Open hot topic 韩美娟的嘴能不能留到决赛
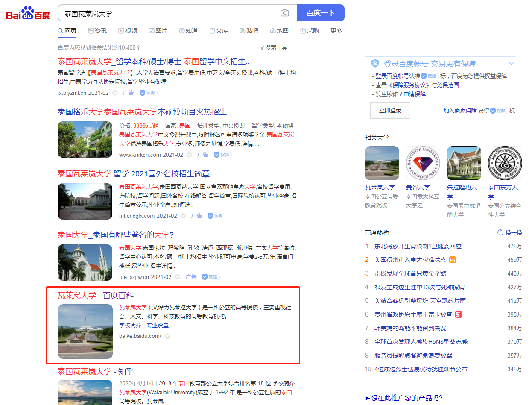Screen dimensions: 532x405 click(410, 328)
